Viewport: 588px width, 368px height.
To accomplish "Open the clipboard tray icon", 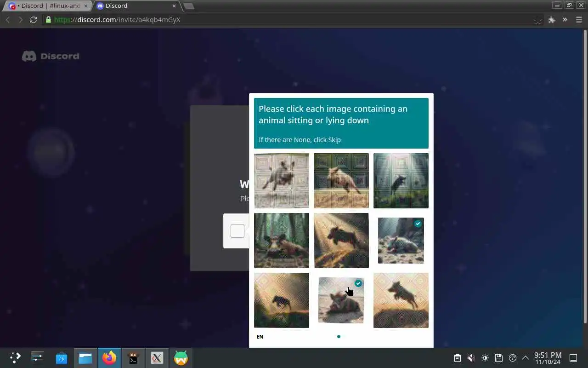I will pyautogui.click(x=457, y=358).
